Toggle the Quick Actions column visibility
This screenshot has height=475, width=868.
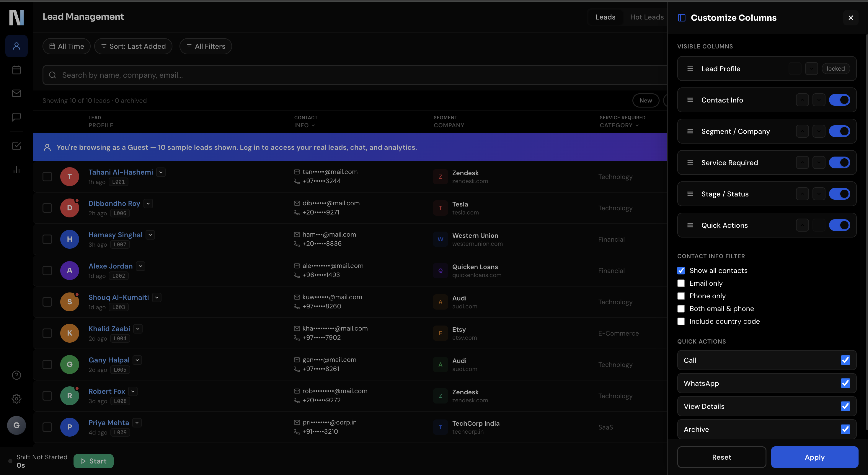839,225
